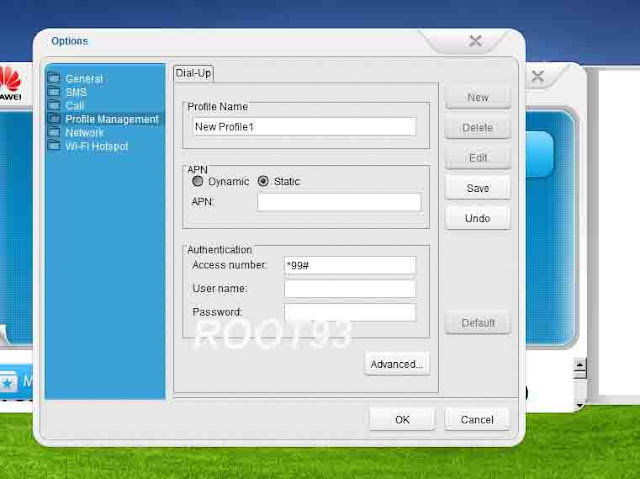Image resolution: width=640 pixels, height=479 pixels.
Task: Open Wi-Fi Hotspot settings label
Action: (x=97, y=146)
